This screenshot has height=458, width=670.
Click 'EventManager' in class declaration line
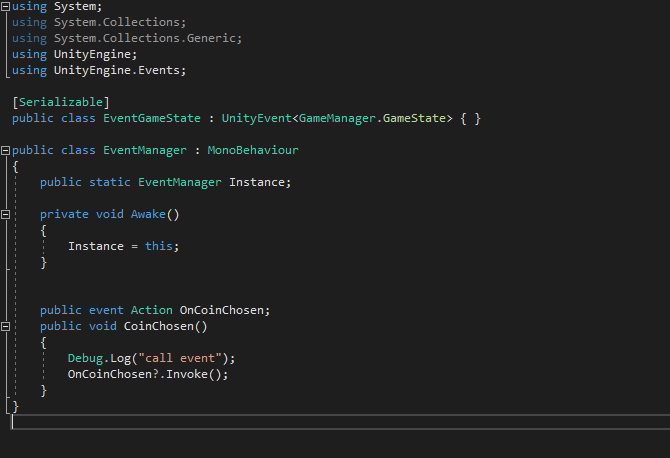(145, 150)
